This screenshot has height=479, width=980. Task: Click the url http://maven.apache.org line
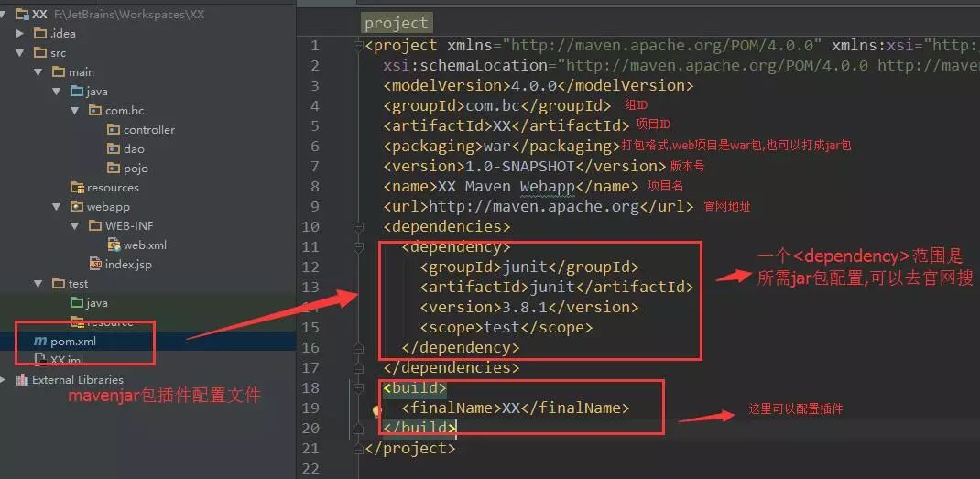pos(539,206)
